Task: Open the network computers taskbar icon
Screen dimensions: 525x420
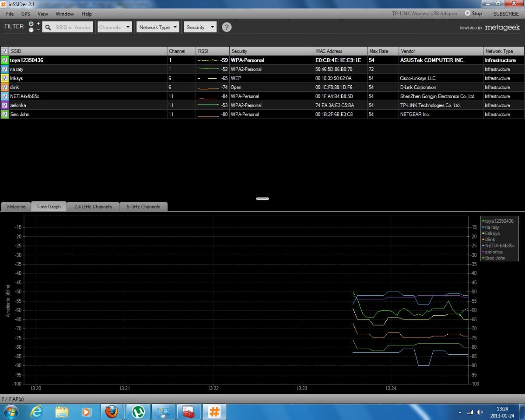Action: click(x=164, y=412)
